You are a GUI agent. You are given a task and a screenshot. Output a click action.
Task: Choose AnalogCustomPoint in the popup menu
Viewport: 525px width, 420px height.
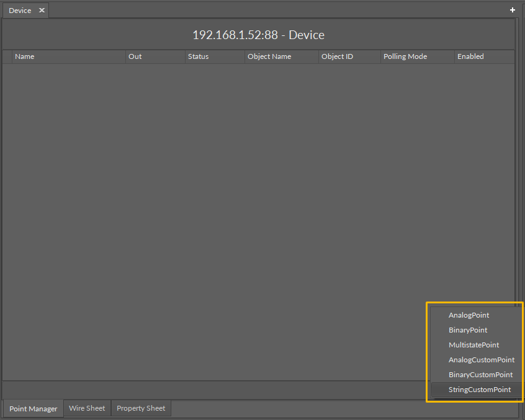(x=482, y=360)
